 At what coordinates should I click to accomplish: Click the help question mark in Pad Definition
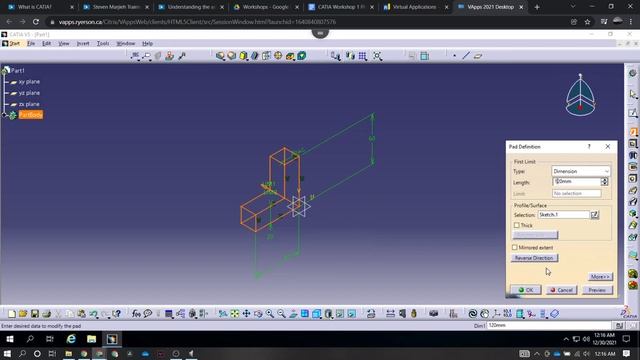pos(589,147)
